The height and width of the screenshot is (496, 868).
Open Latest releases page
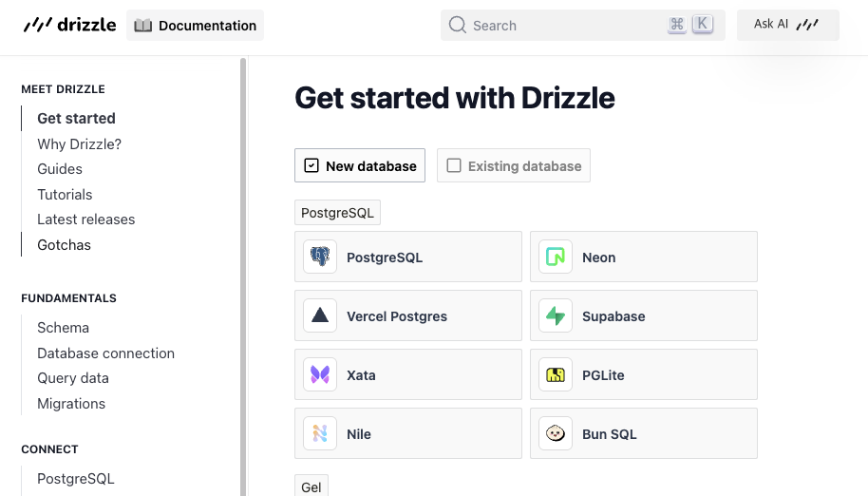[85, 219]
